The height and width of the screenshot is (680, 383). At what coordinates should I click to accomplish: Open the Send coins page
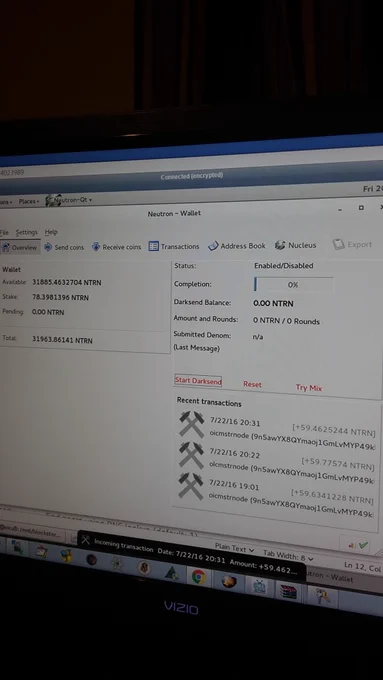64,247
